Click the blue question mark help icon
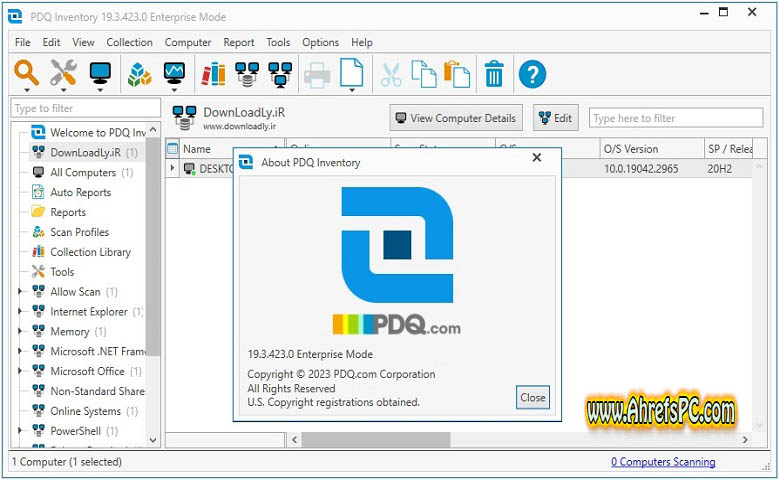The width and height of the screenshot is (780, 480). pos(532,75)
